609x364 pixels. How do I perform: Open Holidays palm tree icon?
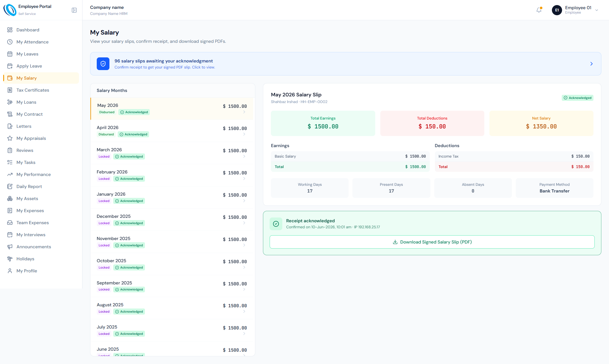coord(10,259)
